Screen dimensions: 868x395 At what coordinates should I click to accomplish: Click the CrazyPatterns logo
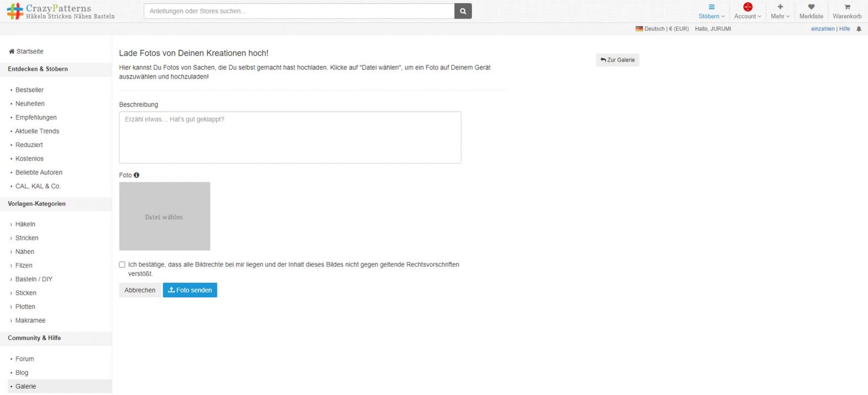(60, 11)
